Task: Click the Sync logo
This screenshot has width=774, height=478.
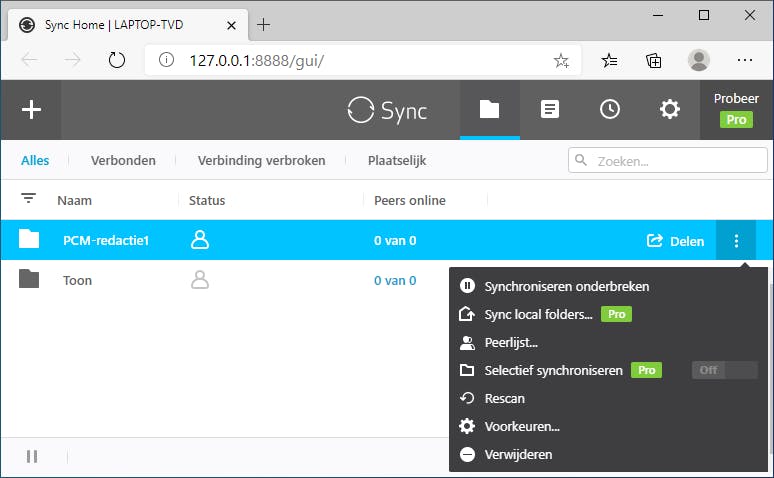Action: coord(387,110)
